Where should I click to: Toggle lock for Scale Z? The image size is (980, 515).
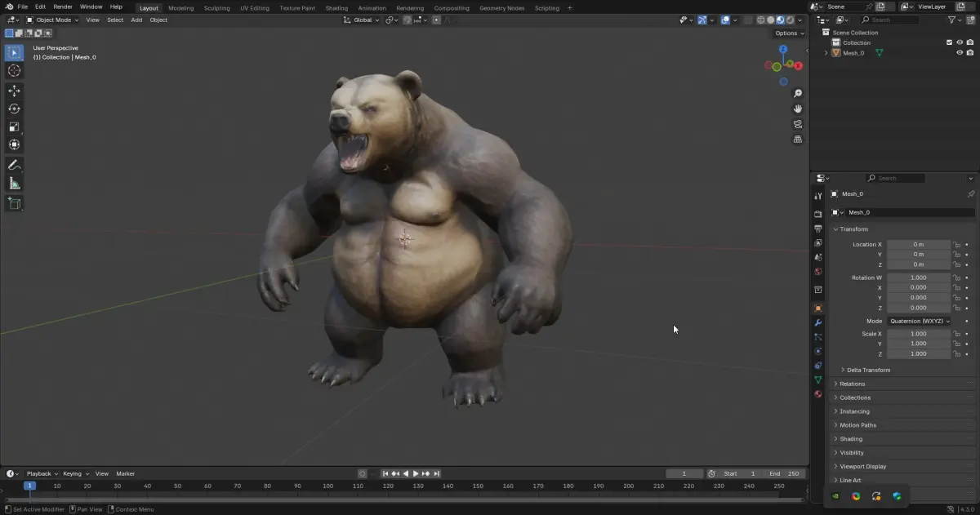tap(956, 354)
